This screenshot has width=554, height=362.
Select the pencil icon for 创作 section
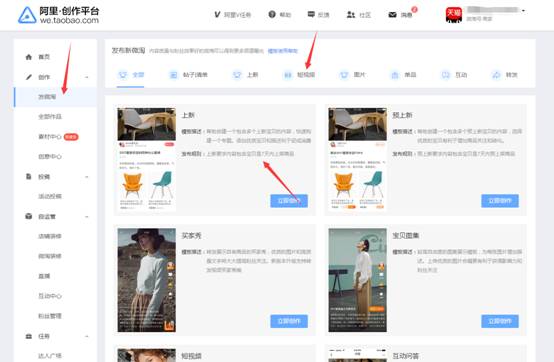(29, 77)
